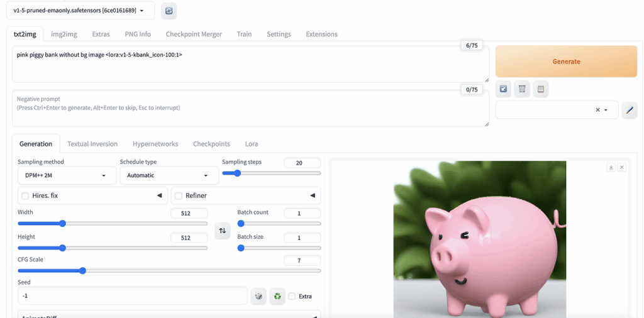This screenshot has height=318, width=644.
Task: Open the Sampling method dropdown
Action: tap(67, 175)
